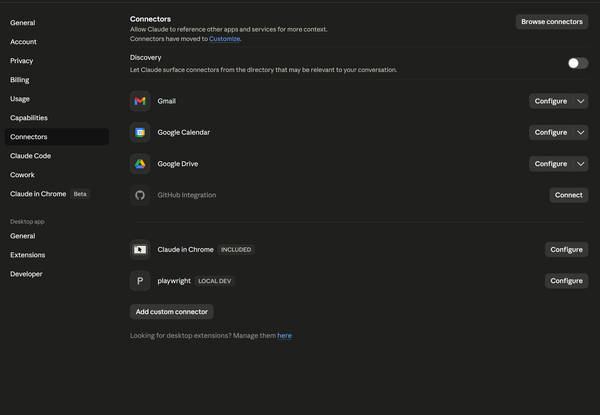Screen dimensions: 600x415
Task: Click the Claude in Chrome connector icon
Action: 140,249
